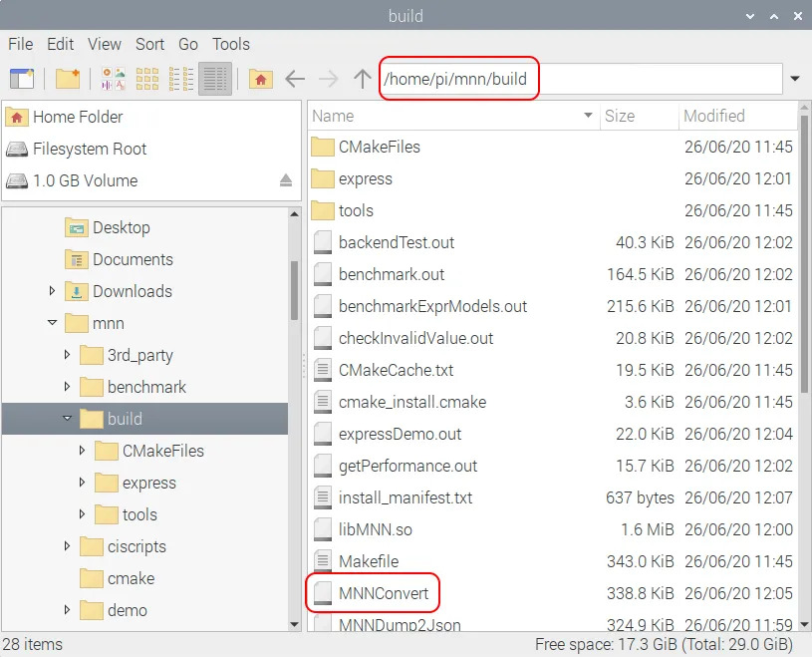Navigate back with left arrow
This screenshot has width=812, height=657.
(295, 79)
